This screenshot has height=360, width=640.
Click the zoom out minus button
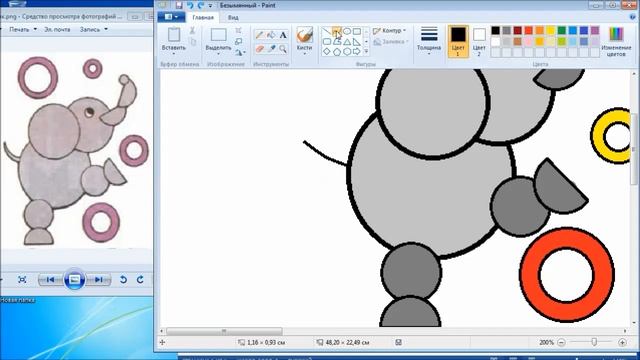[x=561, y=342]
